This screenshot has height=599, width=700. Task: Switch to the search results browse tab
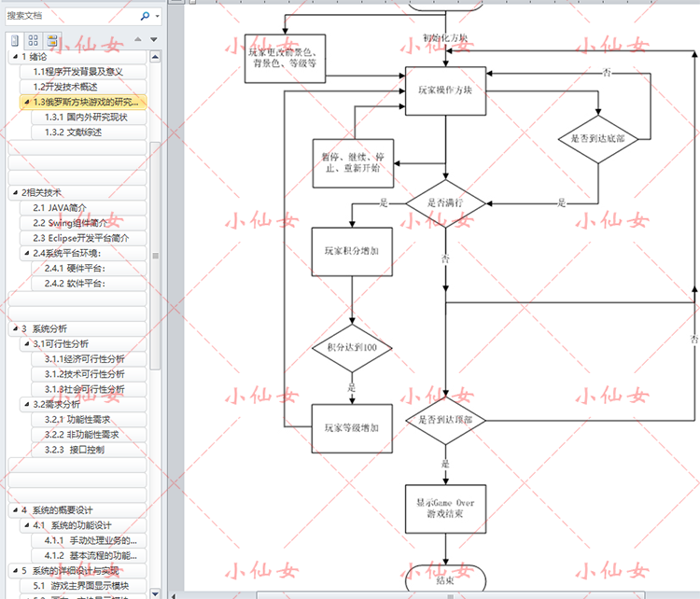pyautogui.click(x=52, y=41)
